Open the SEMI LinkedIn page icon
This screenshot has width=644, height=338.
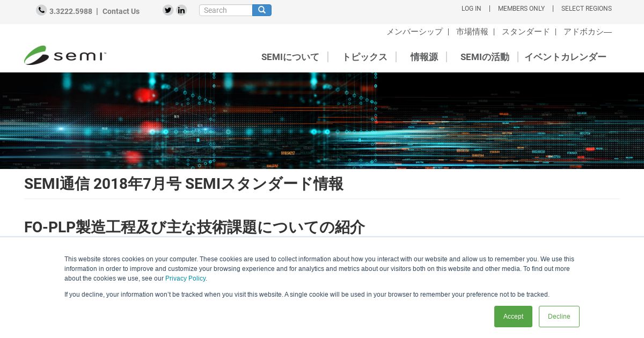coord(181,10)
